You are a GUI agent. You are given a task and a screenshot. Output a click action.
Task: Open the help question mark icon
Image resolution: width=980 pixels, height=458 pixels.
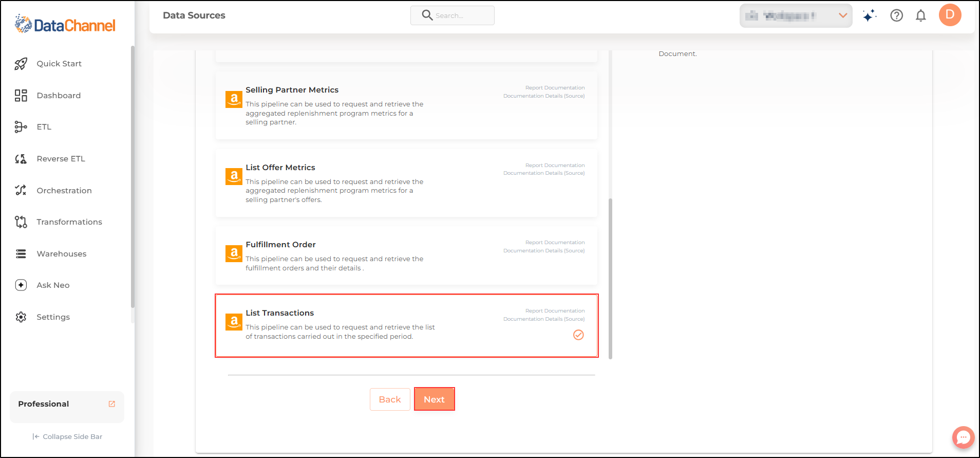click(x=897, y=15)
